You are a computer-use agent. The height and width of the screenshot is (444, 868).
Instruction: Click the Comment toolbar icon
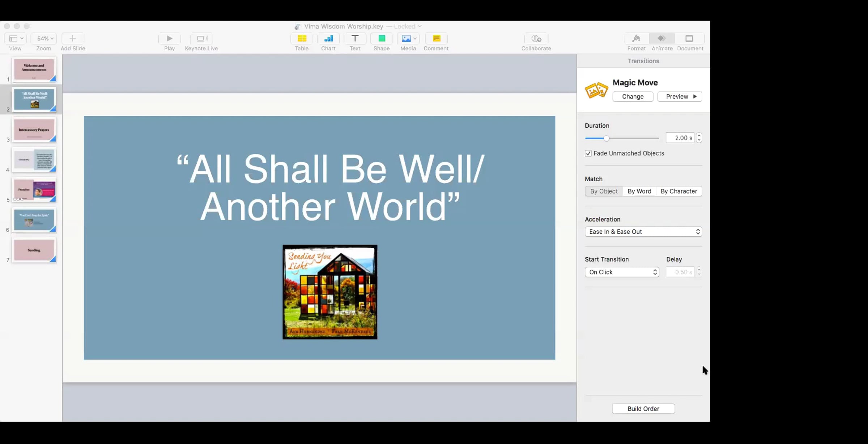point(436,39)
